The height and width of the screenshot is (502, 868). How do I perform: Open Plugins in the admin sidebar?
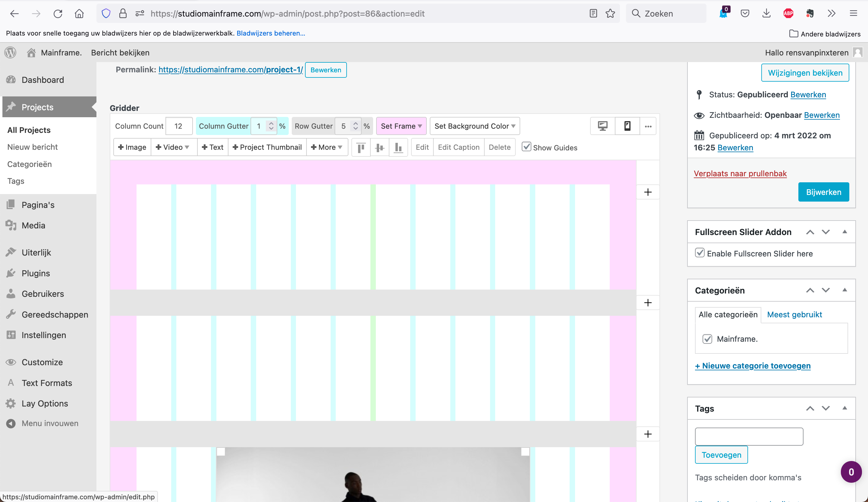tap(36, 273)
